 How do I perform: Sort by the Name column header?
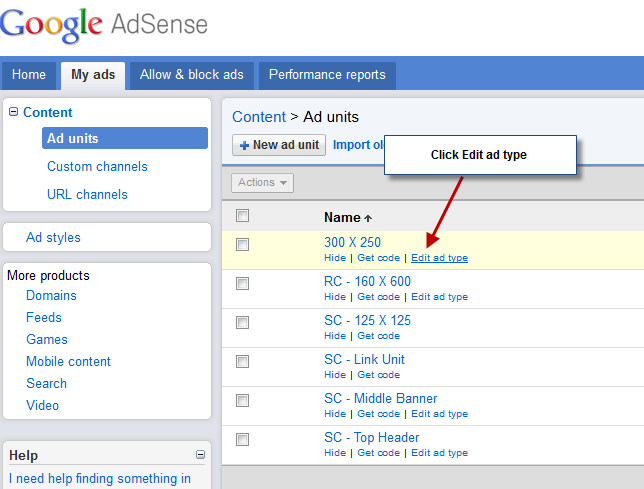click(x=348, y=217)
